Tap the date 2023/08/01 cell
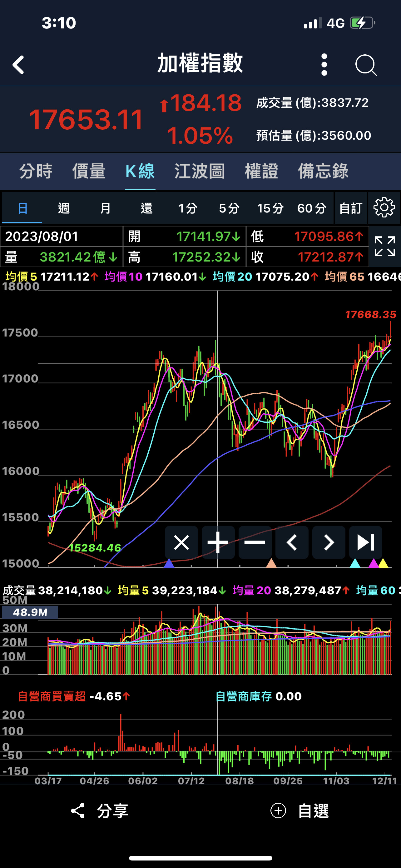The image size is (401, 868). (x=62, y=236)
